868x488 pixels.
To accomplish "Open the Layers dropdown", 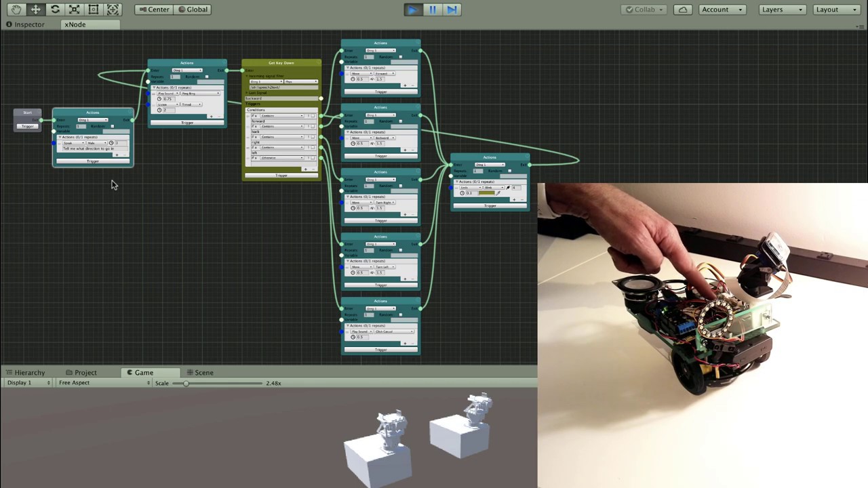I will pos(782,9).
